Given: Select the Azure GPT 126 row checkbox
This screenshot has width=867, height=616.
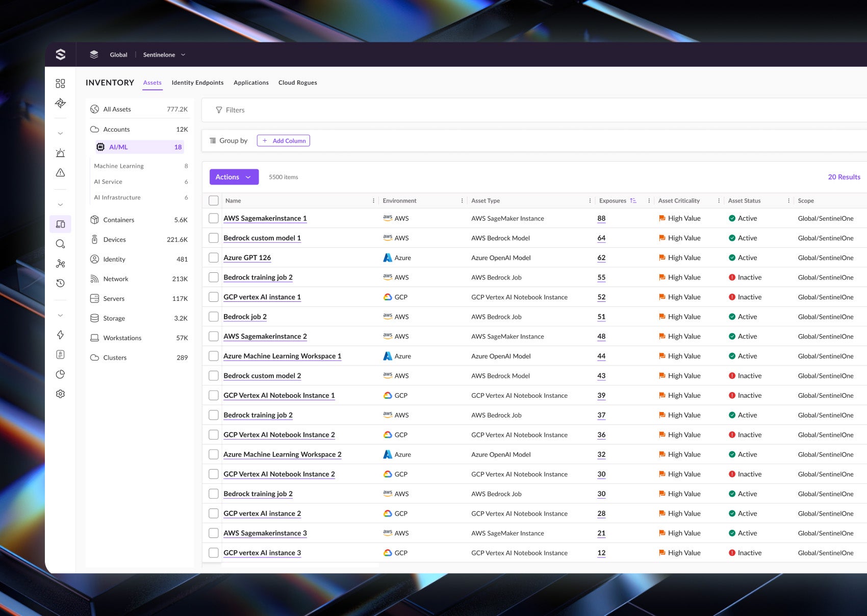Looking at the screenshot, I should tap(214, 258).
